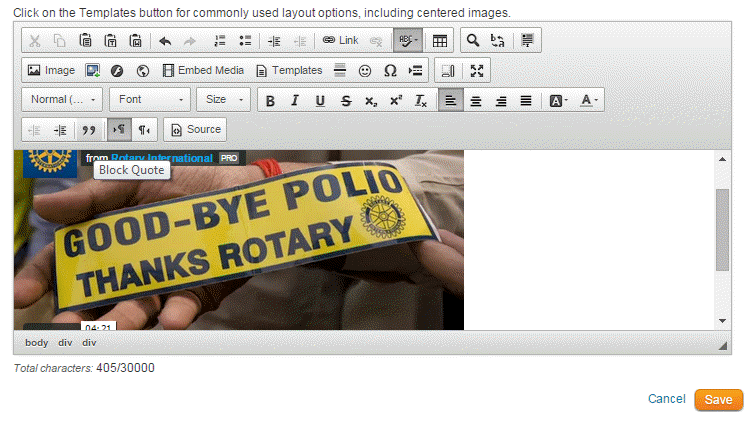Toggle bold formatting
Viewport: 747px width, 424px height.
(270, 100)
